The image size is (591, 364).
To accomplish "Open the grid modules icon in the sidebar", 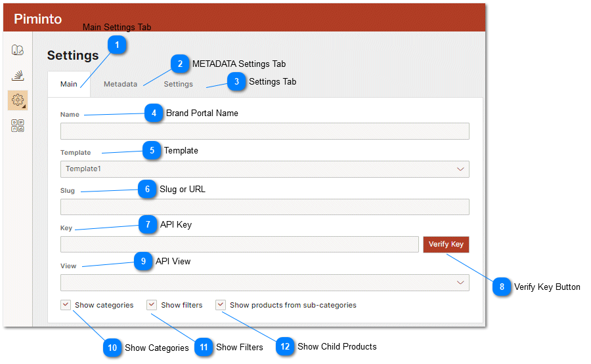I will [x=17, y=126].
